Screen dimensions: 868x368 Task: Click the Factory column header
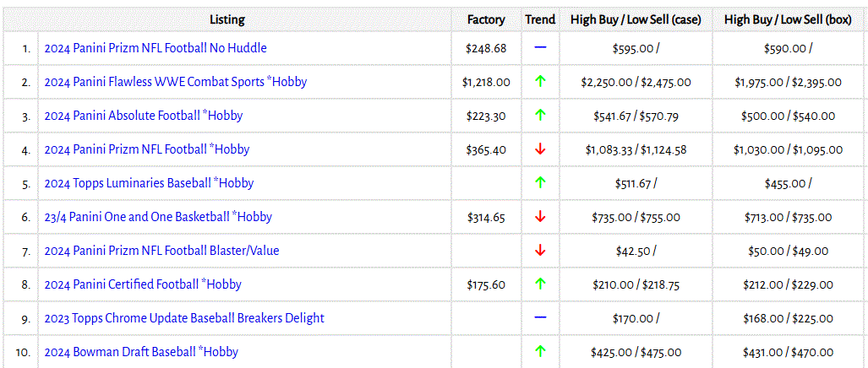[x=485, y=19]
